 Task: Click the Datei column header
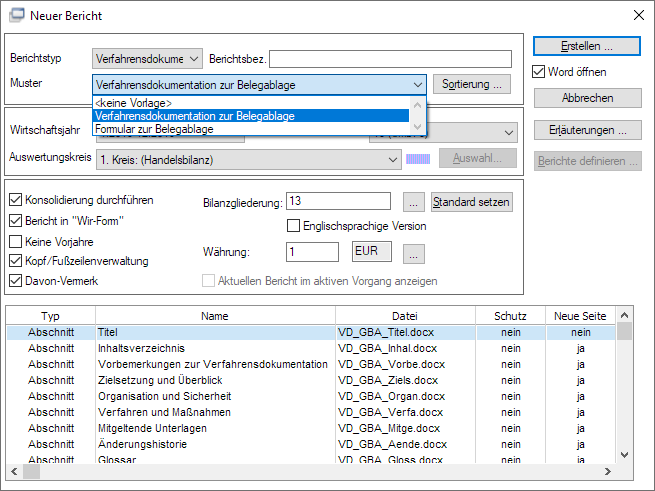[405, 316]
